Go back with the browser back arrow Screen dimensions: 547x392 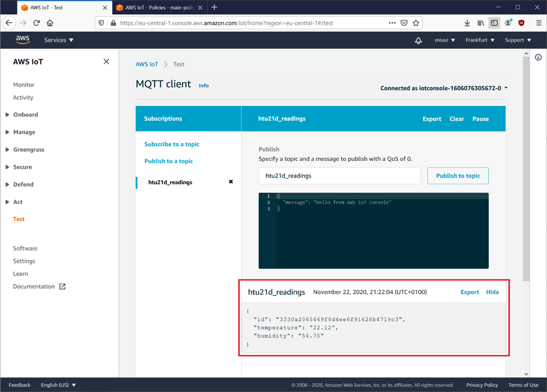pyautogui.click(x=9, y=23)
